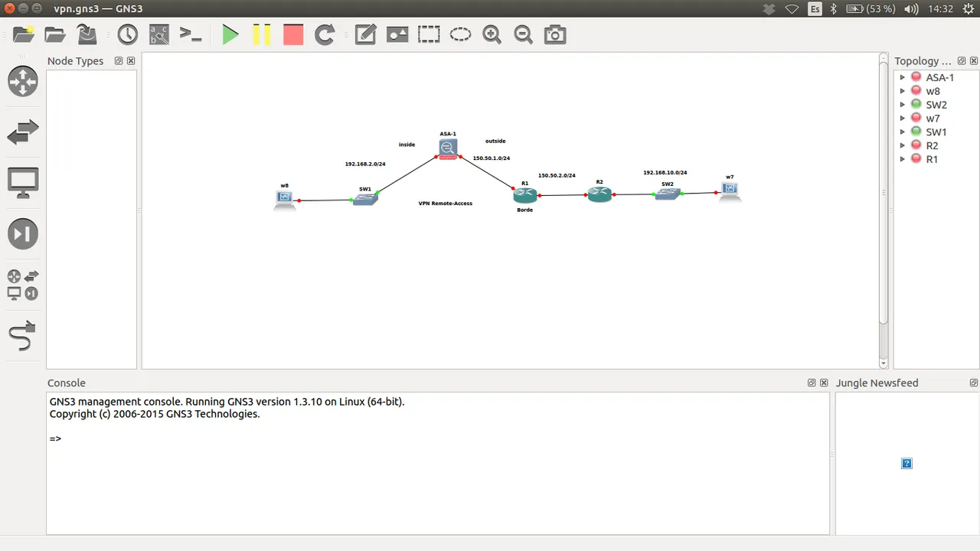Float the Console panel
Viewport: 980px width, 551px height.
click(812, 383)
